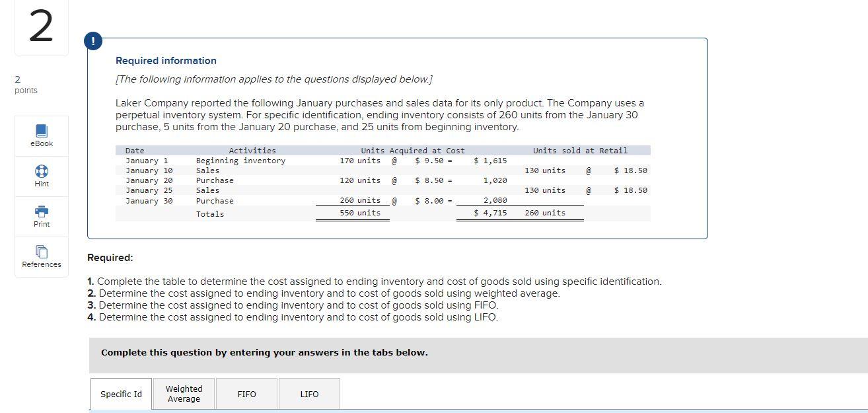Click the 'January 30' date cell

tap(149, 201)
